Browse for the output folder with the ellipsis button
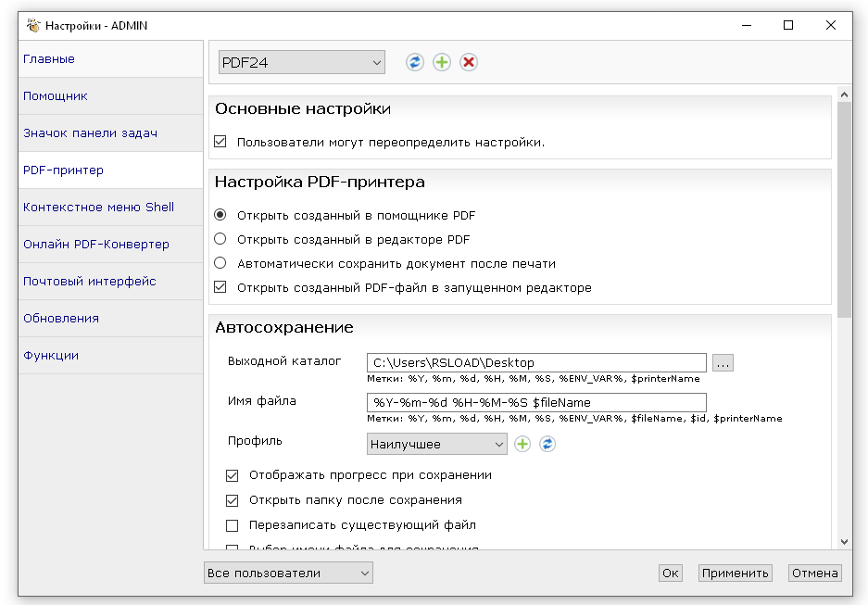This screenshot has height=605, width=868. 723,363
